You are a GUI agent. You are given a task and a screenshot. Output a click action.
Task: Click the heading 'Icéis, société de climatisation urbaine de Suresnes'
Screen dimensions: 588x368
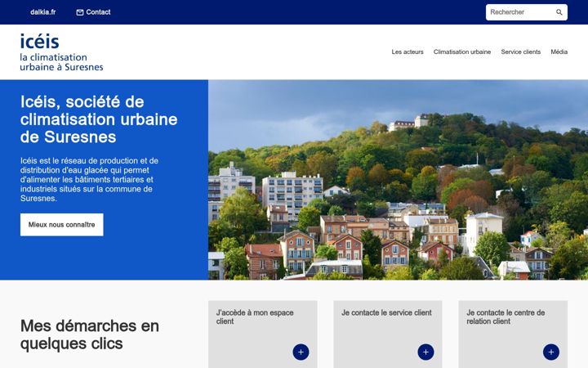pos(99,119)
